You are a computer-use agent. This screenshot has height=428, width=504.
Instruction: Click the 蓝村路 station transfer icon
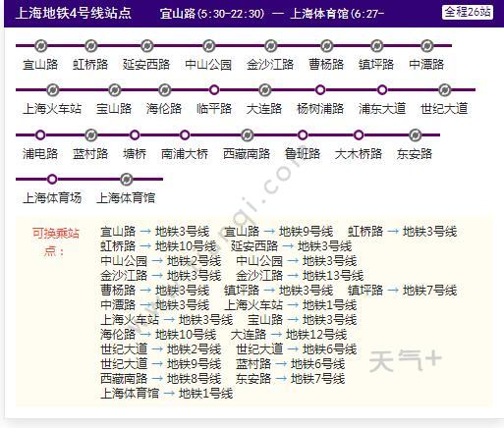90,134
